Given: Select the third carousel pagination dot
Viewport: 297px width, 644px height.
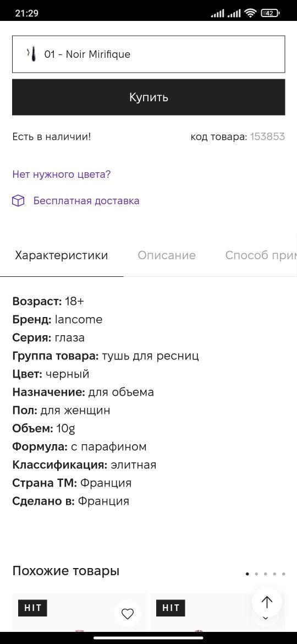Looking at the screenshot, I should coord(266,574).
